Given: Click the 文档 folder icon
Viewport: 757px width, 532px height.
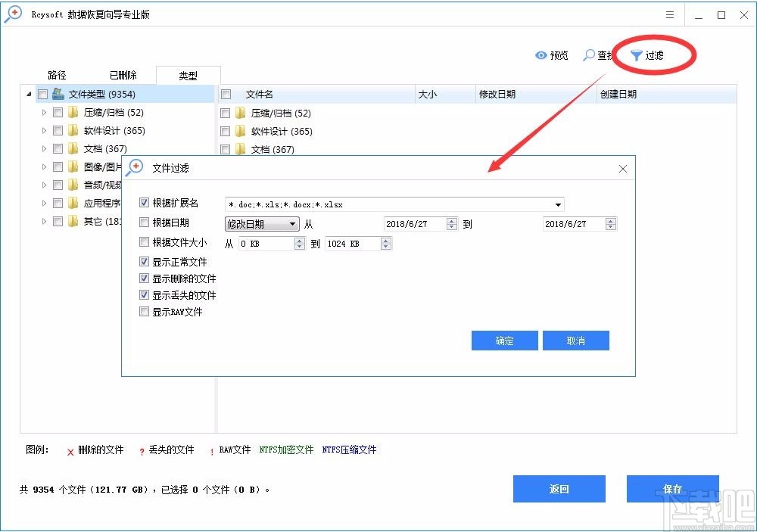Looking at the screenshot, I should 72,148.
